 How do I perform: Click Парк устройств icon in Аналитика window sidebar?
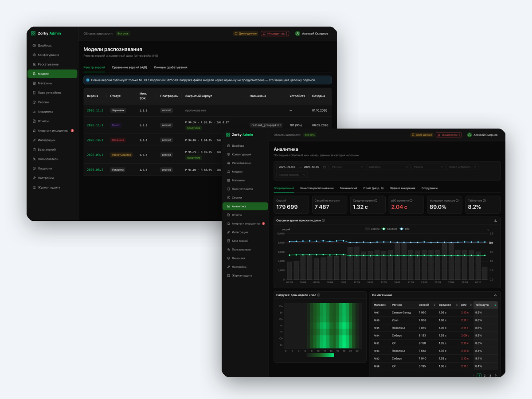point(228,189)
